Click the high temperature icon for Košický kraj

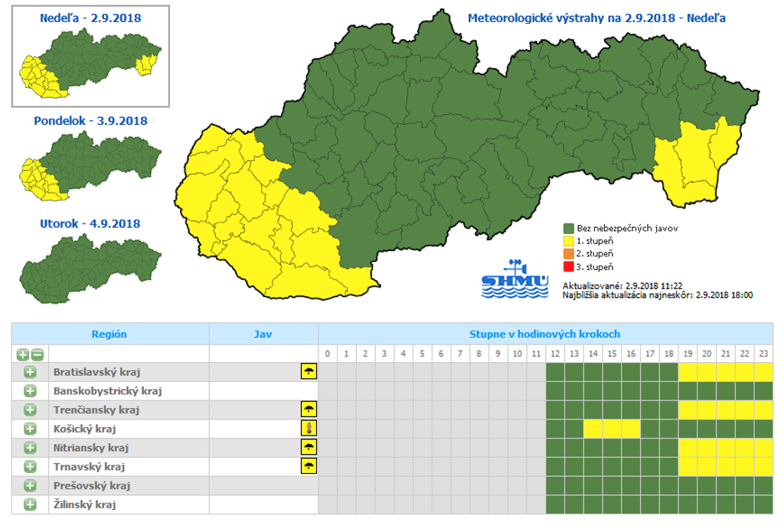[x=309, y=429]
